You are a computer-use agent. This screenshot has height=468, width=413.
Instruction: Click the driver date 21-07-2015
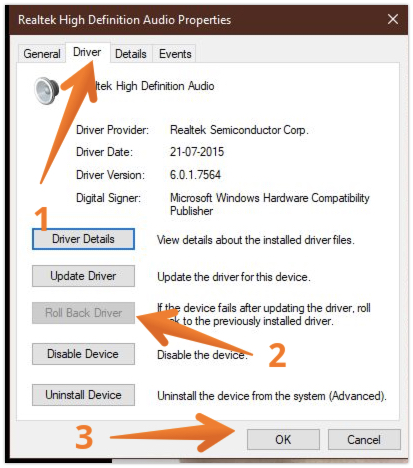pos(197,152)
